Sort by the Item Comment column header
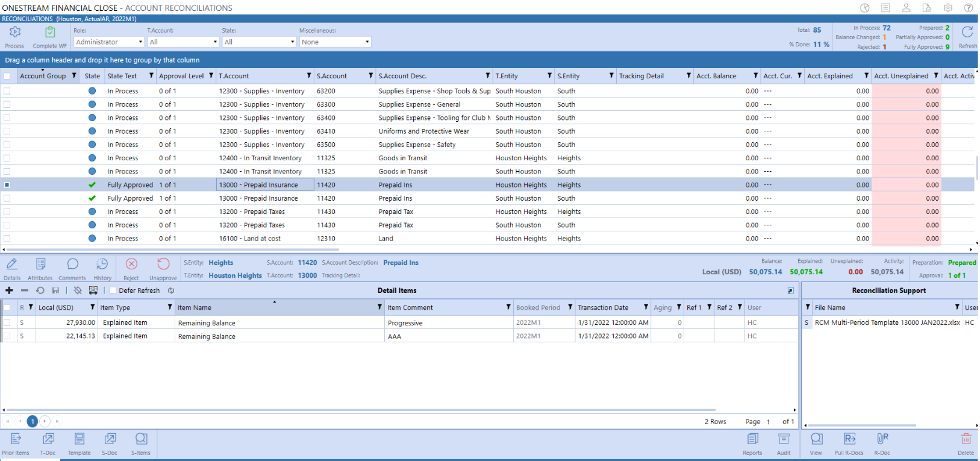This screenshot has height=461, width=980. (x=410, y=307)
